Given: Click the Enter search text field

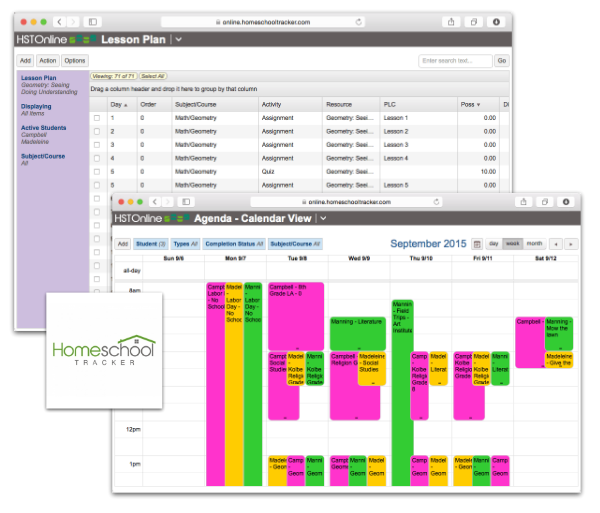Looking at the screenshot, I should pyautogui.click(x=455, y=60).
